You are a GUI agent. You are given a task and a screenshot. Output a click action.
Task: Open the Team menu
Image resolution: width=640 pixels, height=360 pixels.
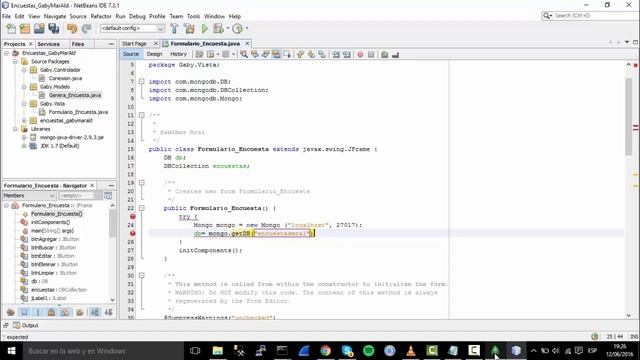coord(176,16)
